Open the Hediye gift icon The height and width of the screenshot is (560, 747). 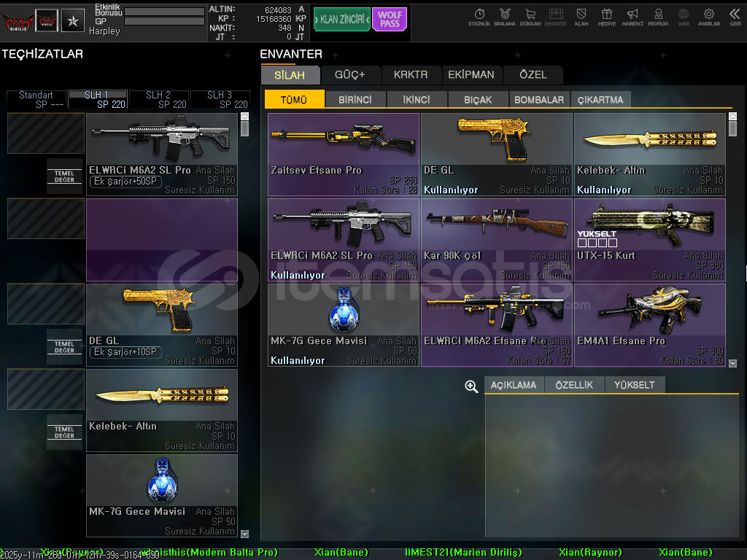tap(606, 17)
